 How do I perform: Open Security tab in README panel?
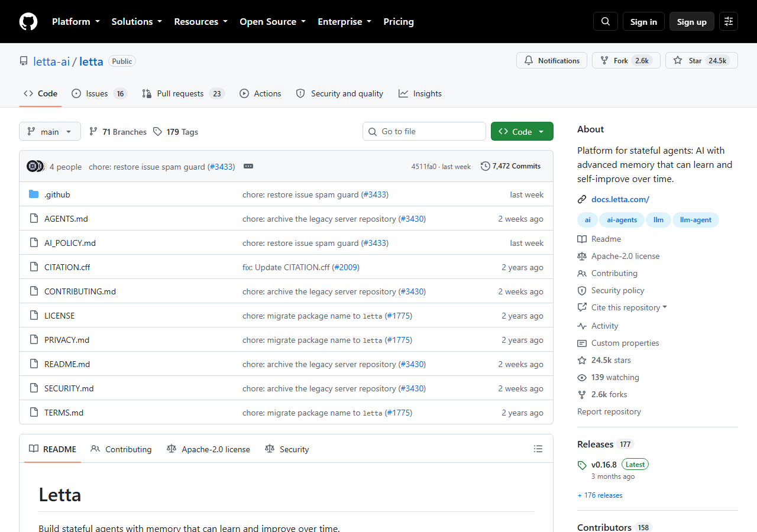(287, 449)
